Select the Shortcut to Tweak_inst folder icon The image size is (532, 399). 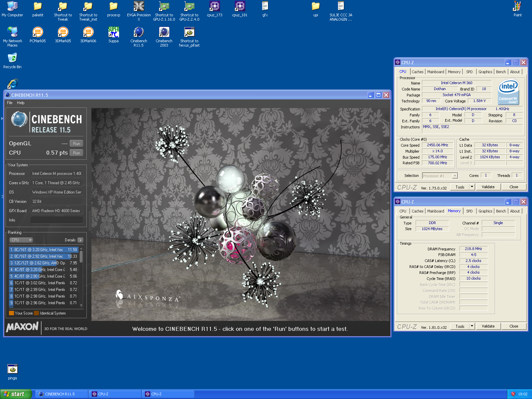pos(88,11)
